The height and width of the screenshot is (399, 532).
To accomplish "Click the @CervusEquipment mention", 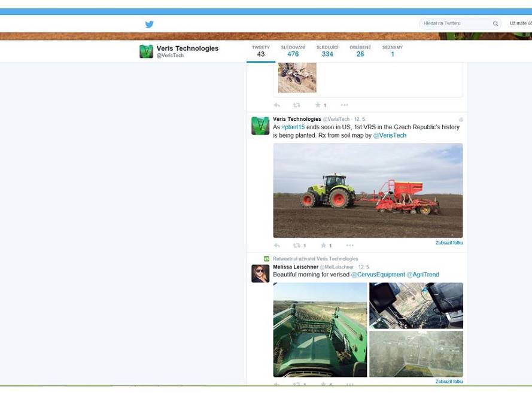I will (x=378, y=275).
